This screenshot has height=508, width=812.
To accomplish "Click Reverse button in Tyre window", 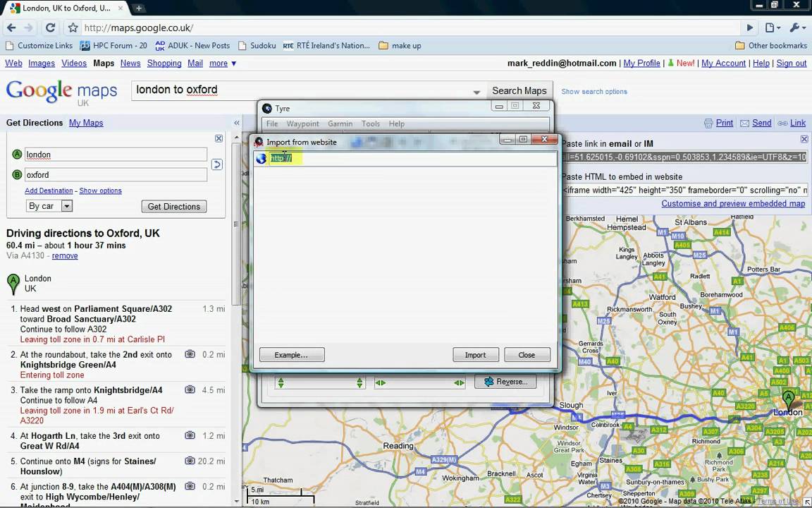I will tap(505, 382).
